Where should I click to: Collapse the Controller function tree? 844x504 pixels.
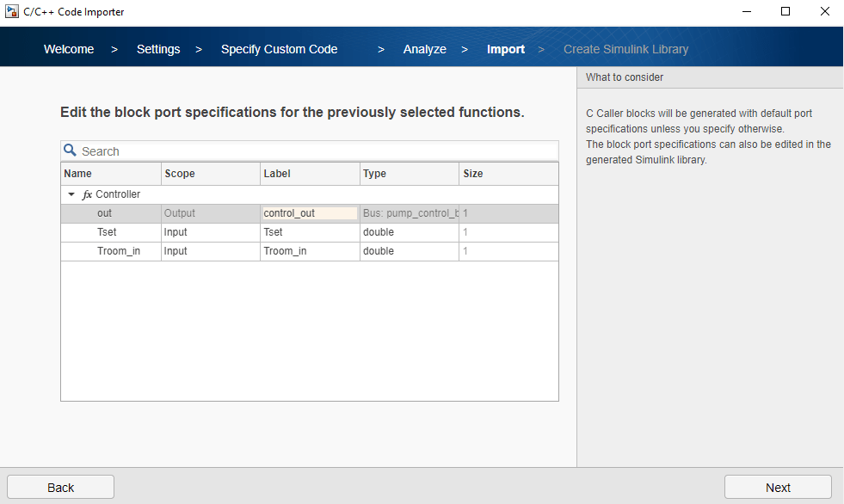[71, 194]
